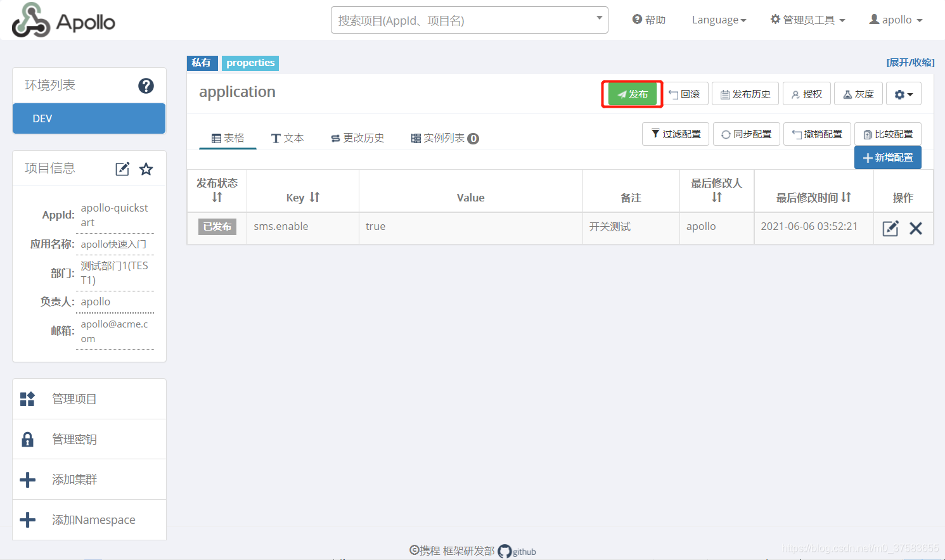Click the Apollo logo
The image size is (945, 560).
[x=63, y=20]
